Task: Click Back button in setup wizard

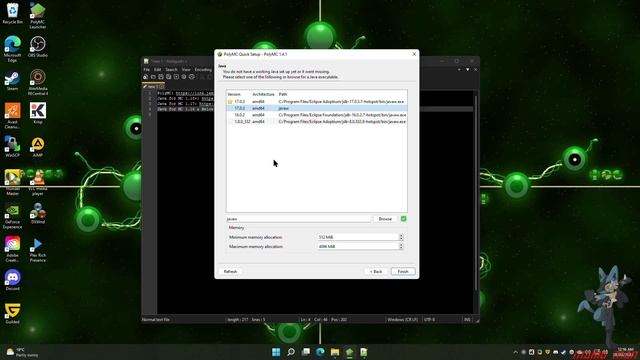Action: (x=376, y=271)
